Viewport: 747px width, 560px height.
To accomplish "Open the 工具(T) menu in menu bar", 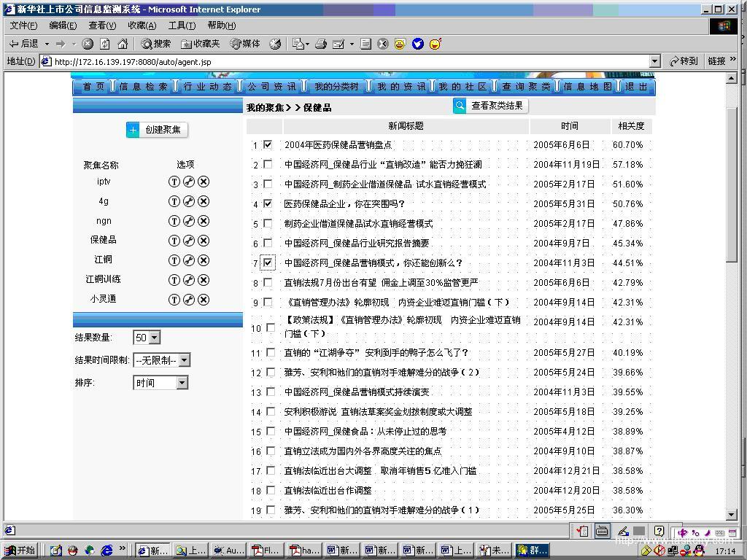I will [182, 26].
